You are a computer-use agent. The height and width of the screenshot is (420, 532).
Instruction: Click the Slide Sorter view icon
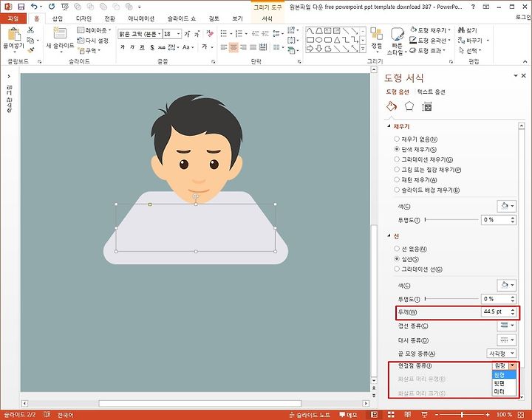point(391,415)
